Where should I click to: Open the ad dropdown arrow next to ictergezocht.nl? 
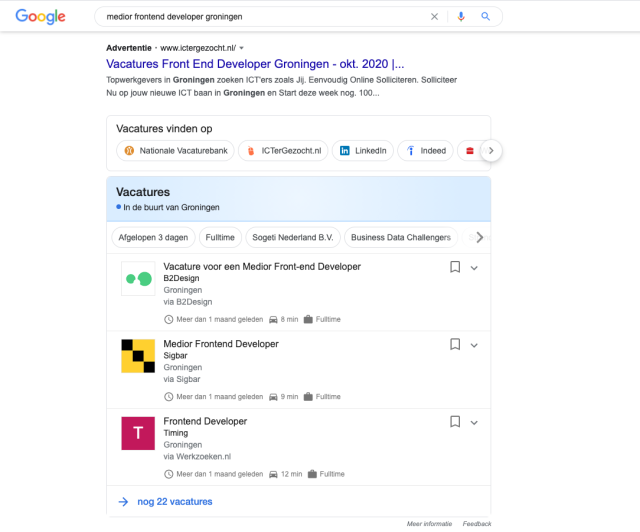click(242, 48)
